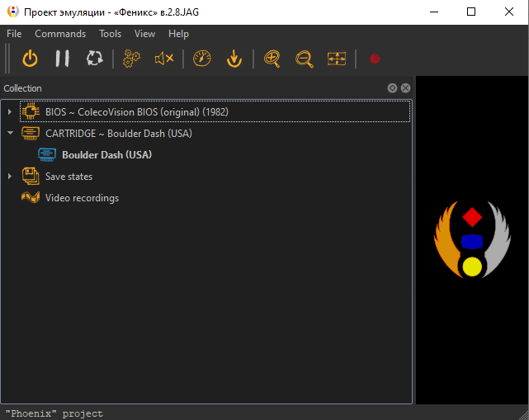This screenshot has height=420, width=529.
Task: Collapse the CARTRIDGE Boulder Dash node
Action: (10, 133)
